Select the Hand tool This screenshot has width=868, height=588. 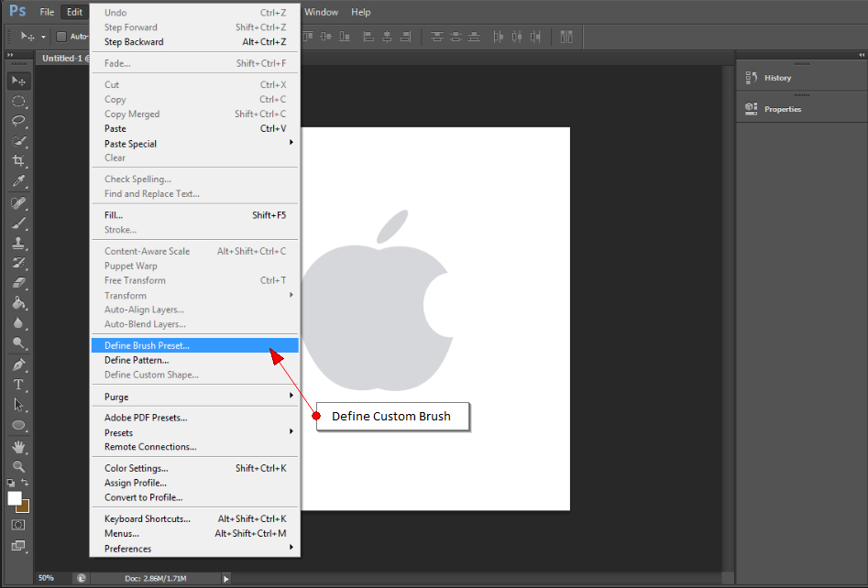click(18, 446)
